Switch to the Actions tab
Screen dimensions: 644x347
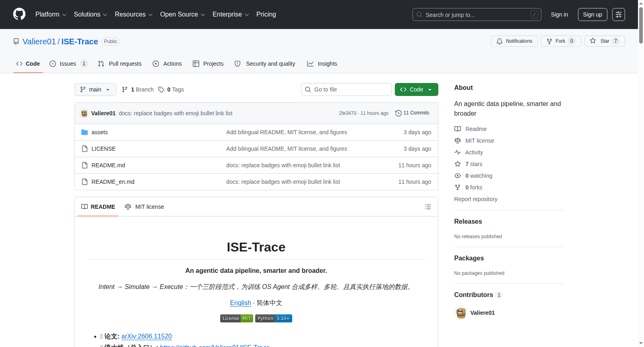click(x=167, y=64)
